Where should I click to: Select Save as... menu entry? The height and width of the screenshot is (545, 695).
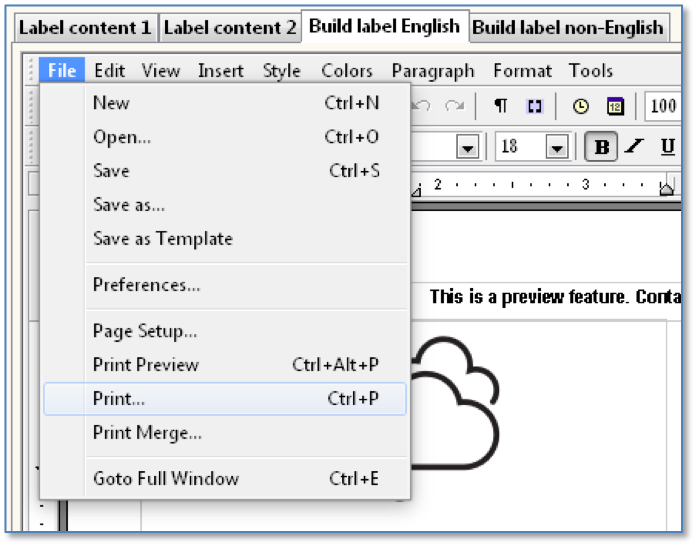225,205
